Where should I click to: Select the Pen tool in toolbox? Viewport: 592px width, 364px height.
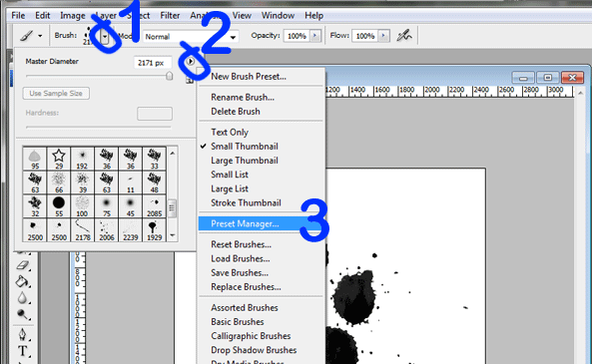click(23, 334)
